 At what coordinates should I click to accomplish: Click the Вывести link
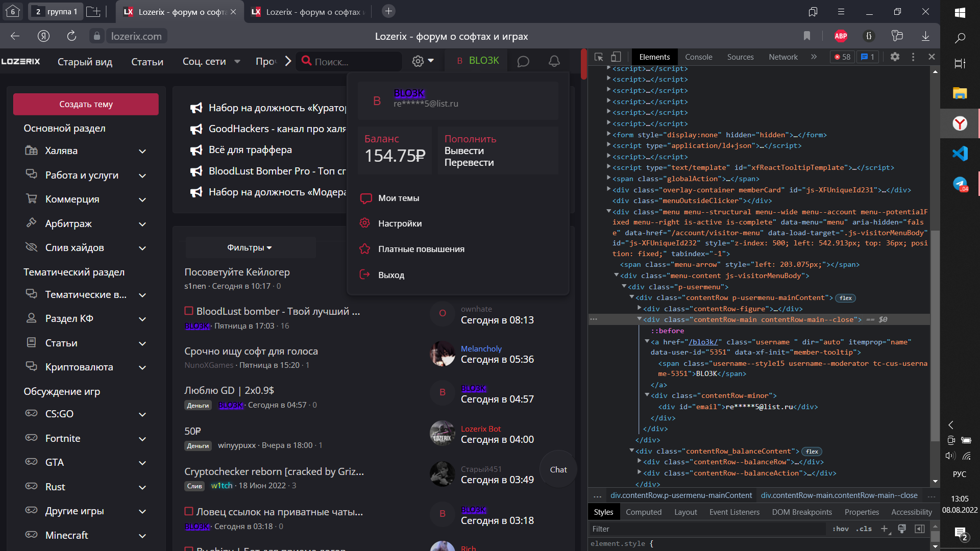click(x=464, y=151)
